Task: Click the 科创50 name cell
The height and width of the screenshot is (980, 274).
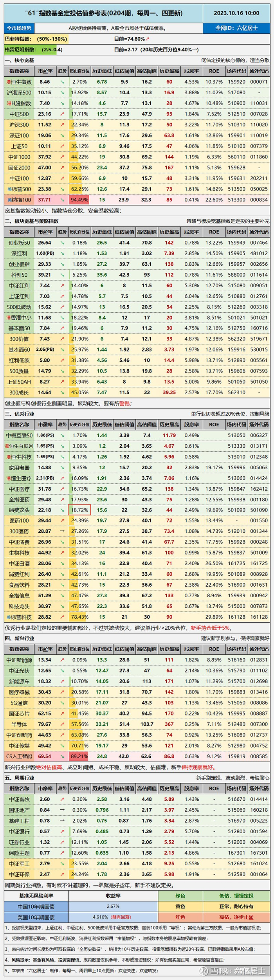Action: (19, 275)
